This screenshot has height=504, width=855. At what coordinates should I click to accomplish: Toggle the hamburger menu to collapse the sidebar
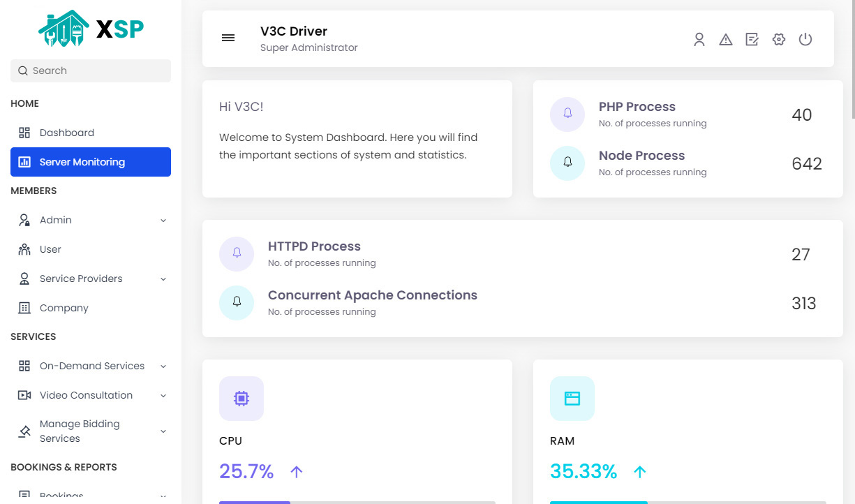pos(228,38)
